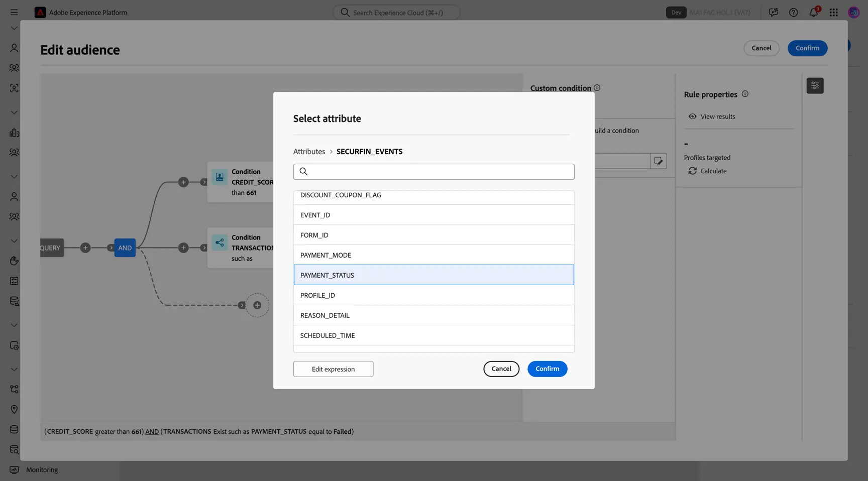This screenshot has height=481, width=868.
Task: Confirm the selected attribute in dialog
Action: click(x=547, y=369)
